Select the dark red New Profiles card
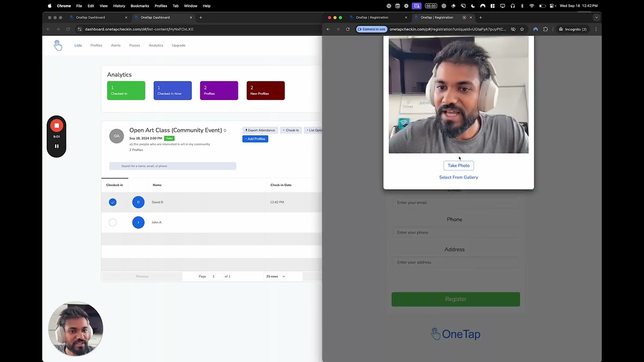 266,90
